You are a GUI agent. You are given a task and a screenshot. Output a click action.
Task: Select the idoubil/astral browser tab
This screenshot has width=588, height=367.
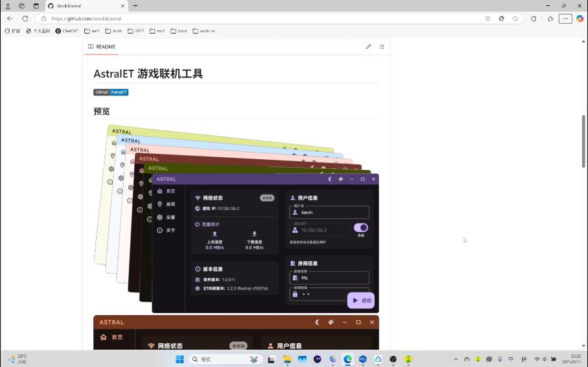[86, 6]
